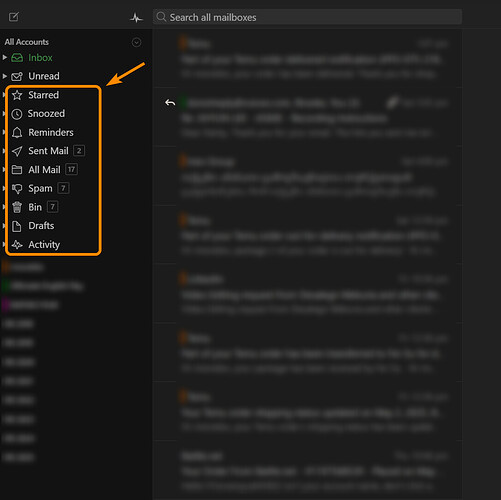The image size is (501, 500).
Task: Click the Reminders bell icon
Action: 17,133
